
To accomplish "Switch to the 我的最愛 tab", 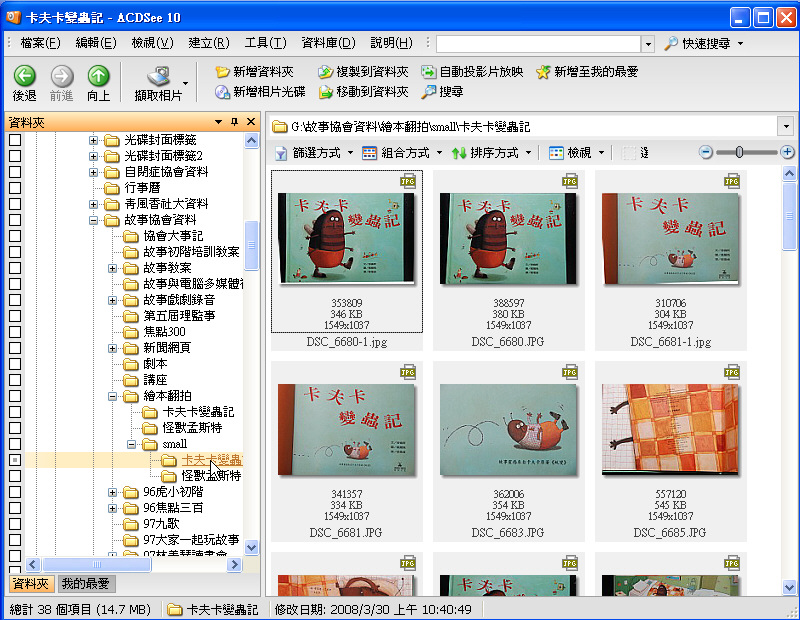I will (x=86, y=583).
